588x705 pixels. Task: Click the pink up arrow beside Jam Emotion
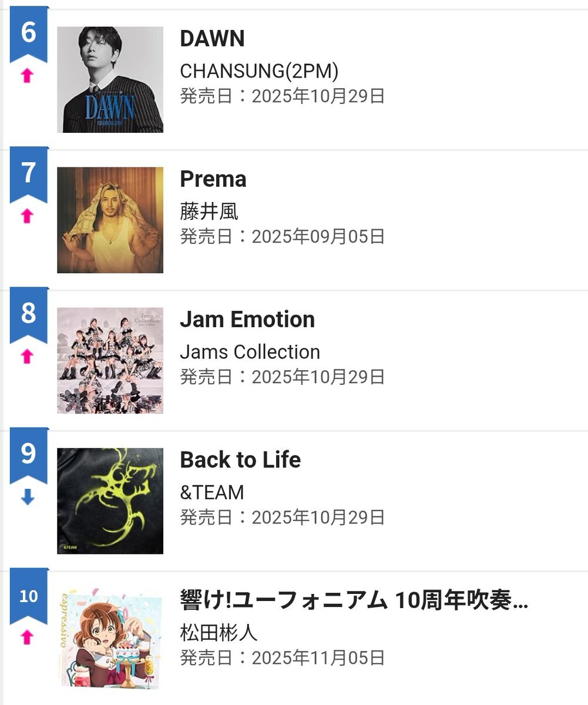click(27, 357)
